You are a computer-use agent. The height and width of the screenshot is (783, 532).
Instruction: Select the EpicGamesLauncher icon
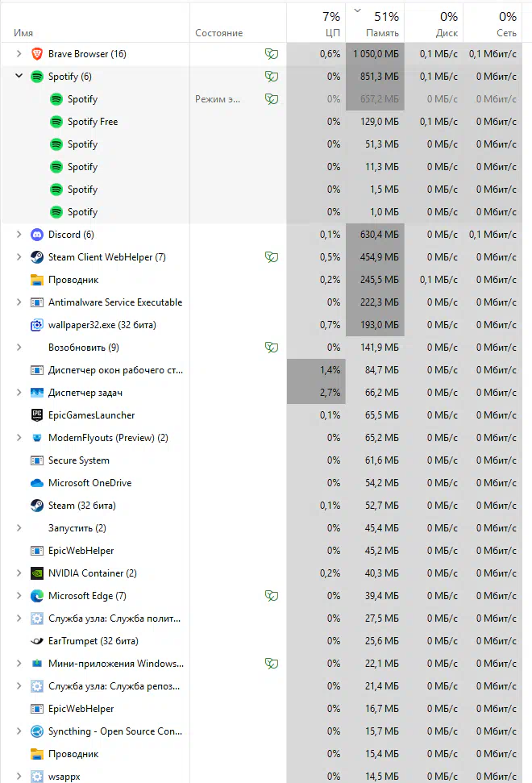click(37, 415)
